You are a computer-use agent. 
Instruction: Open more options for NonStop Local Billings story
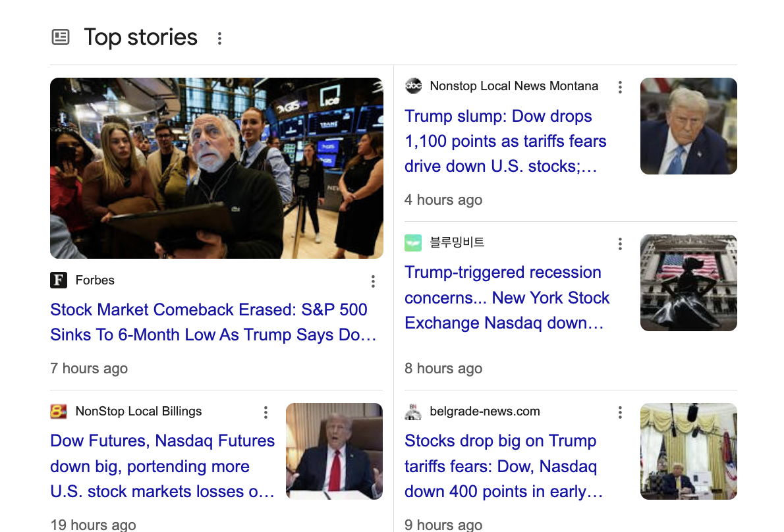tap(266, 412)
